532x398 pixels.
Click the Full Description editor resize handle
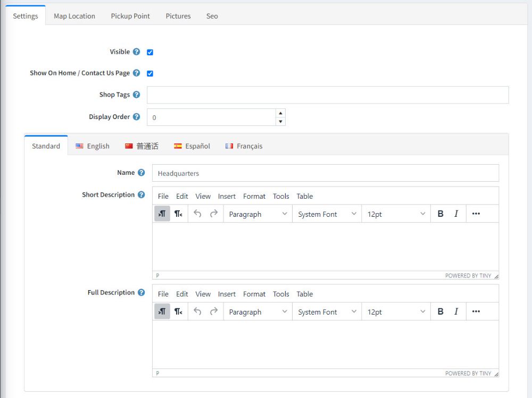pos(496,374)
